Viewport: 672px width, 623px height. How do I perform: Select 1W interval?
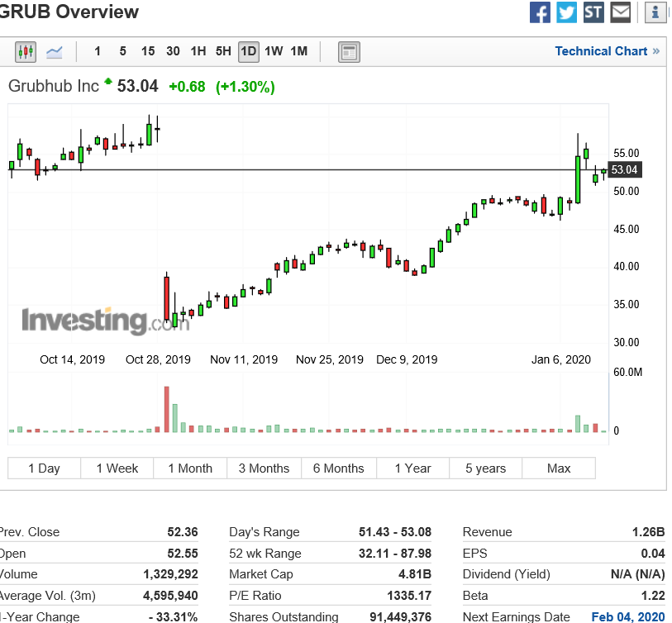click(274, 51)
